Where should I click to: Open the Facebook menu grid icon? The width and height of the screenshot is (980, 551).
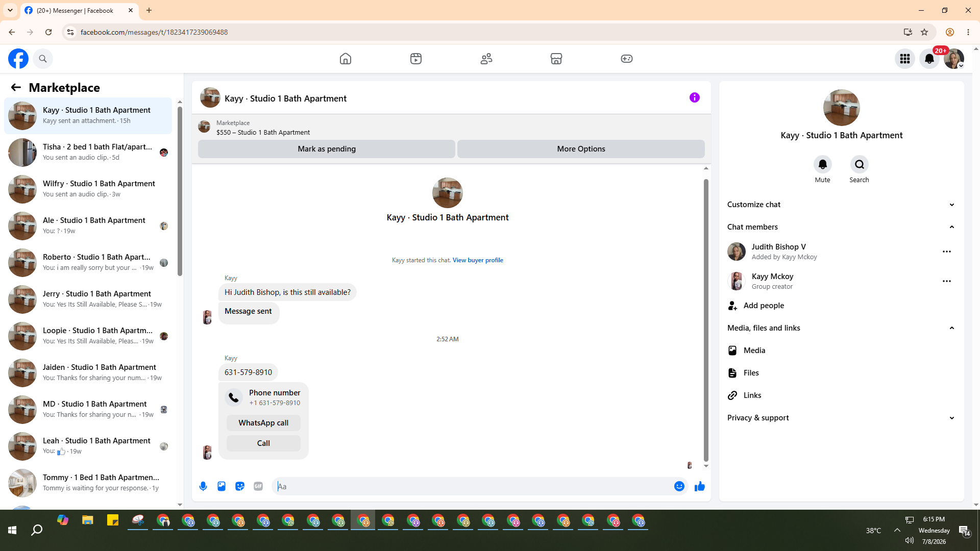pyautogui.click(x=905, y=59)
